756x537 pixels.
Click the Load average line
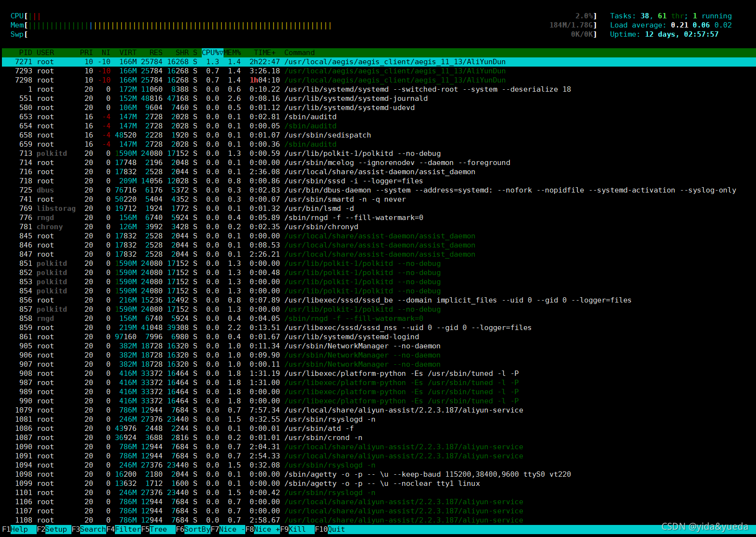(x=671, y=25)
